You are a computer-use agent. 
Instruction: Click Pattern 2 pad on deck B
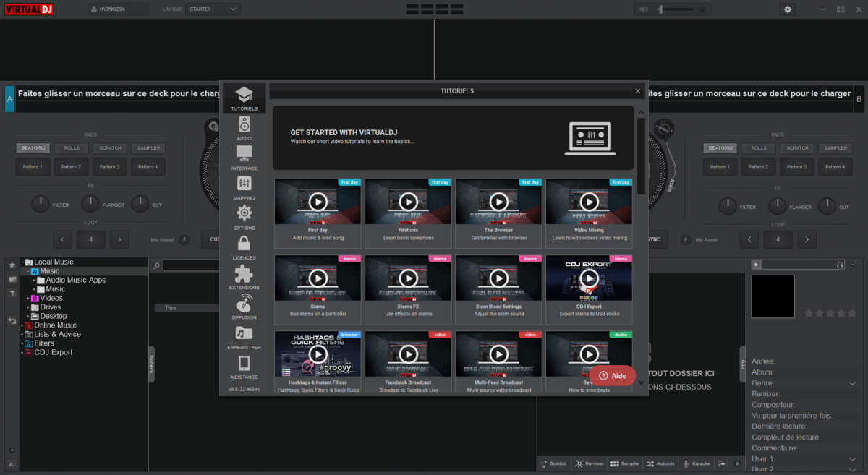tap(759, 167)
